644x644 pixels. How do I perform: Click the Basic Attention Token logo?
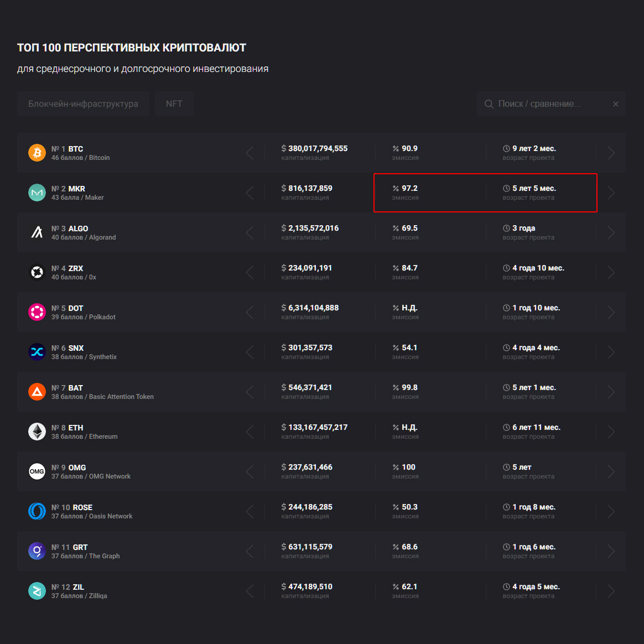coord(37,392)
